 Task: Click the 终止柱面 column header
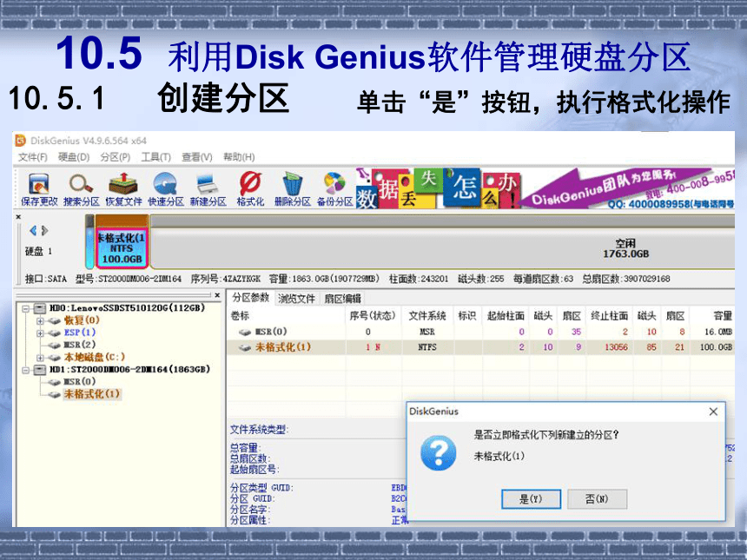click(x=609, y=316)
